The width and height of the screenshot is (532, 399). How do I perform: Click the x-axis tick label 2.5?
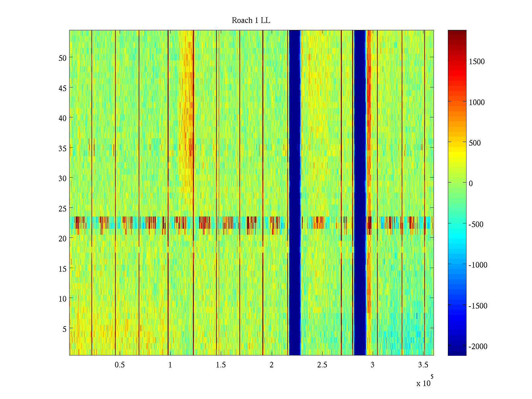tap(322, 365)
